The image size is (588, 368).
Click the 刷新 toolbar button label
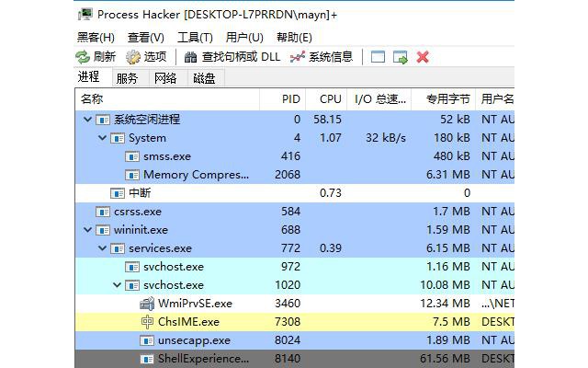pyautogui.click(x=104, y=57)
